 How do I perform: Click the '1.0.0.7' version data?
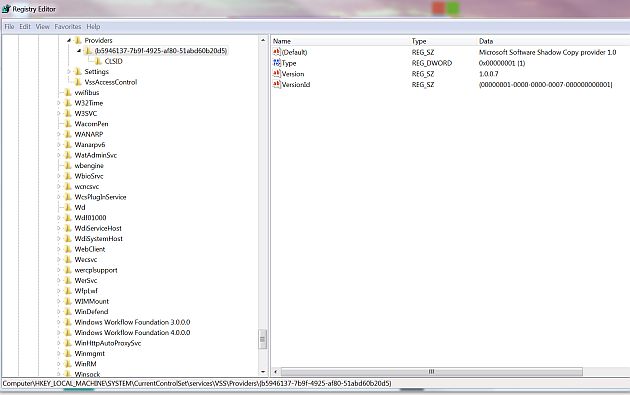[x=489, y=74]
